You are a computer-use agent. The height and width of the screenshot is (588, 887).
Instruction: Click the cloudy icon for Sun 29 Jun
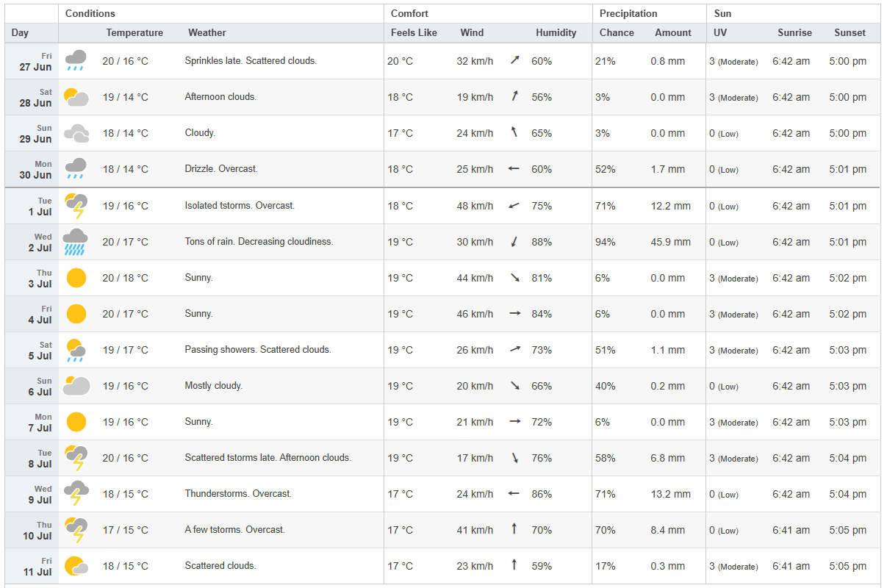pyautogui.click(x=76, y=133)
